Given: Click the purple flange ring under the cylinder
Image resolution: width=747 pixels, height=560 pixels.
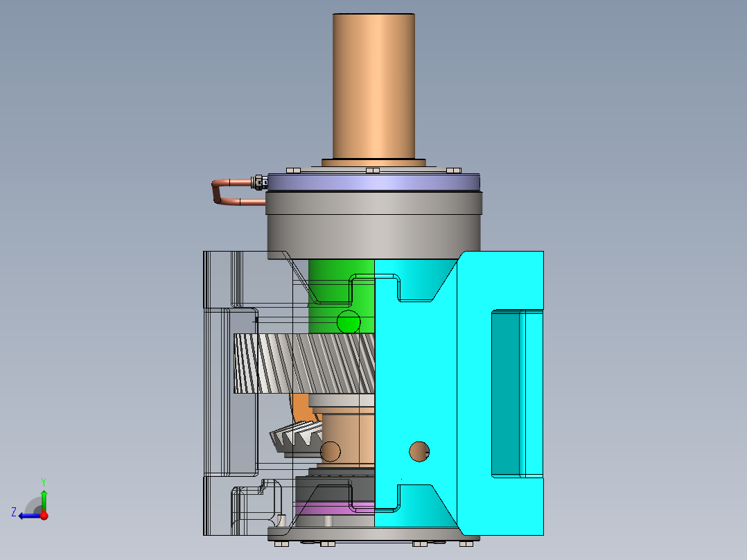Looking at the screenshot, I should [373, 183].
